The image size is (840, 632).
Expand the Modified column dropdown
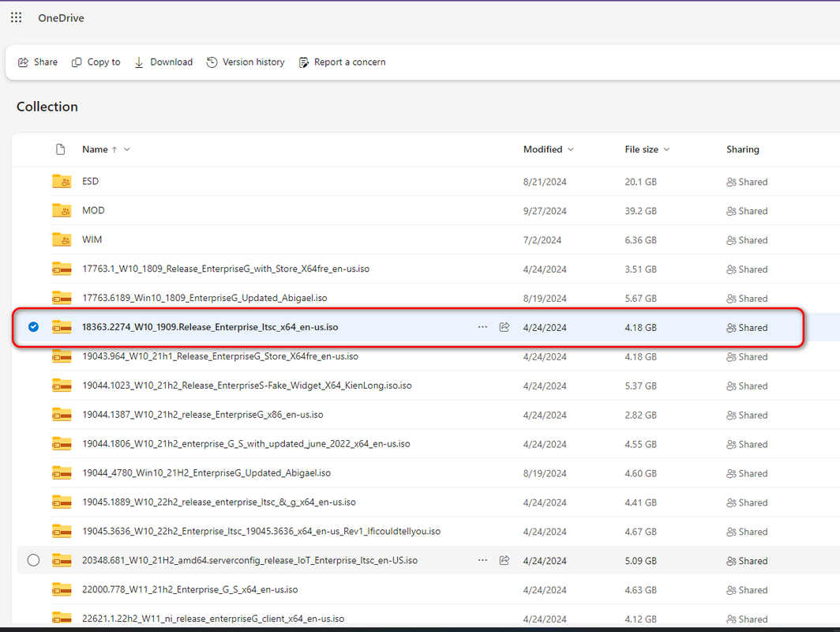[x=571, y=149]
